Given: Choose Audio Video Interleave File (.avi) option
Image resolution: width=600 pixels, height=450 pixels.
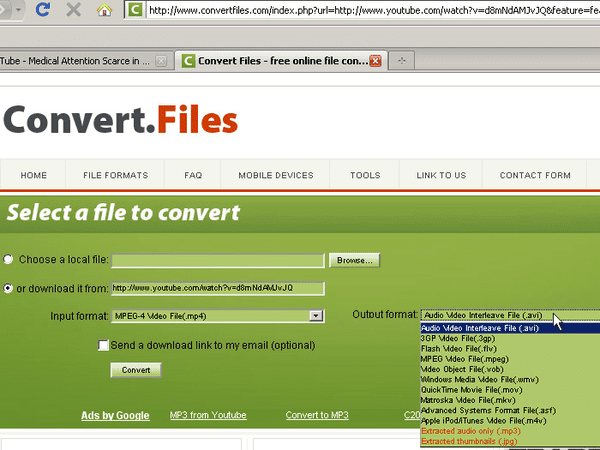Looking at the screenshot, I should pos(510,328).
